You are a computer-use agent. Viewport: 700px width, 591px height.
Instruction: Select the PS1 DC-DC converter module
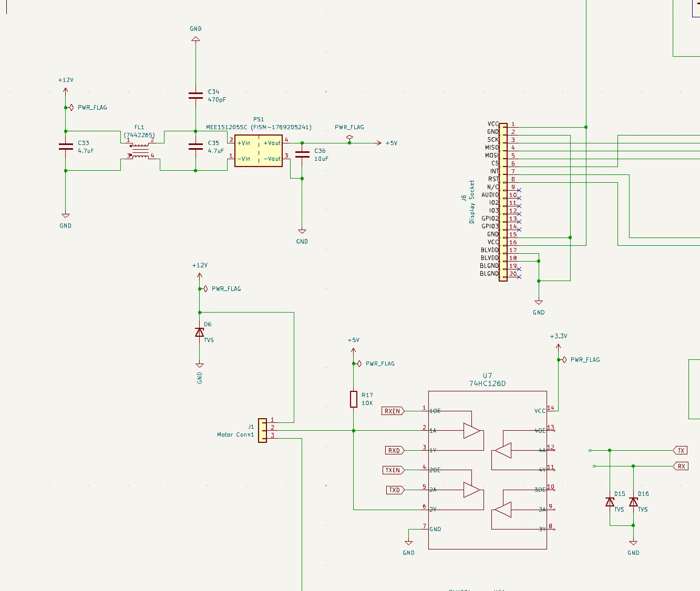(x=258, y=151)
